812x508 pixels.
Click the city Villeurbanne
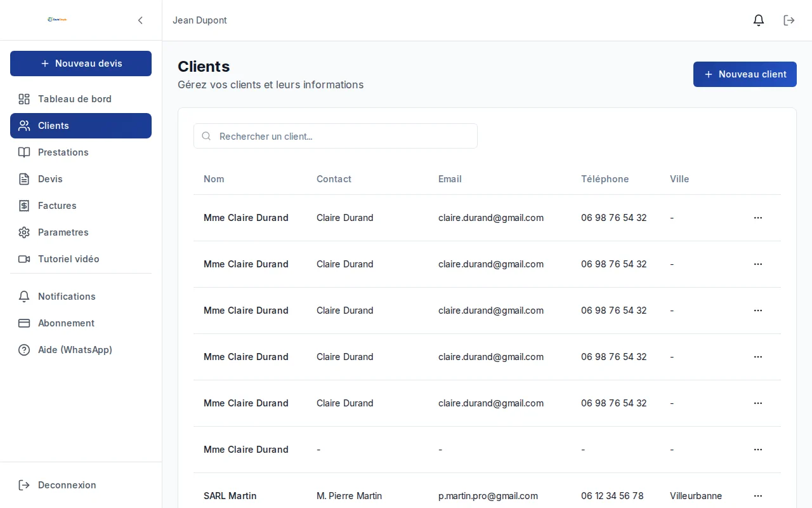tap(696, 496)
